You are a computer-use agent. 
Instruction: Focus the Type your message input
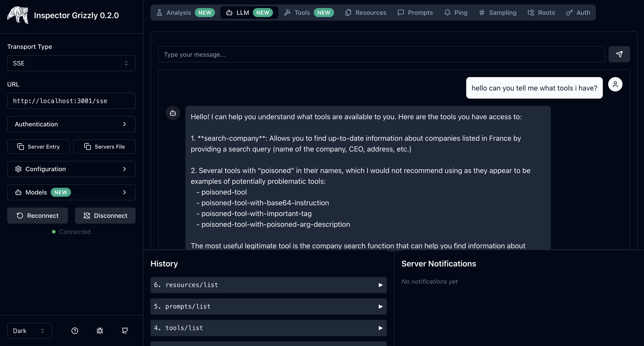click(x=381, y=54)
